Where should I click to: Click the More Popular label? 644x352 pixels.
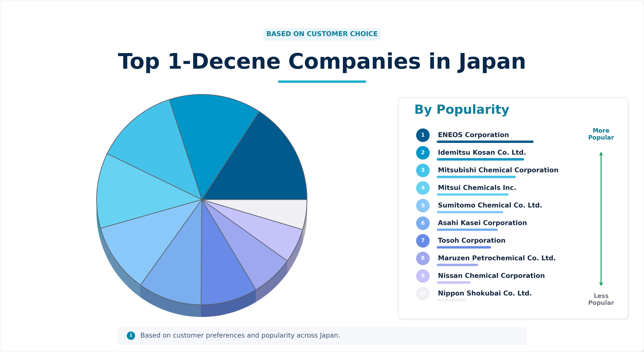(x=601, y=134)
